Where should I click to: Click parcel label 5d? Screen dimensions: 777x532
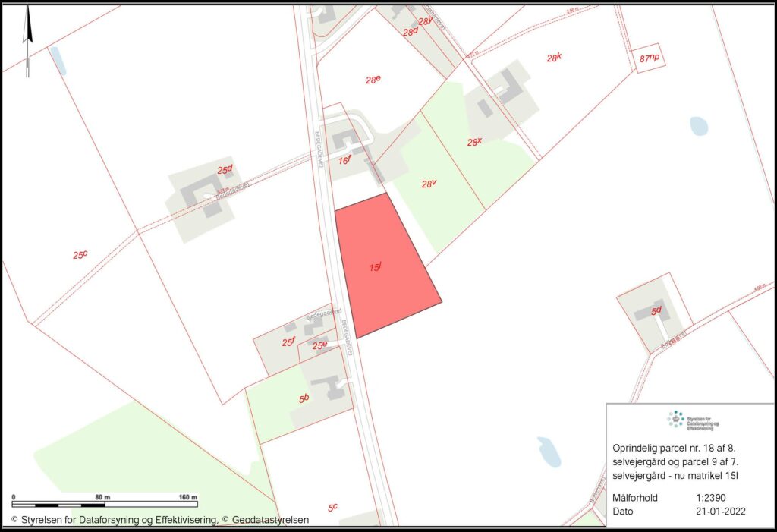[x=656, y=311]
